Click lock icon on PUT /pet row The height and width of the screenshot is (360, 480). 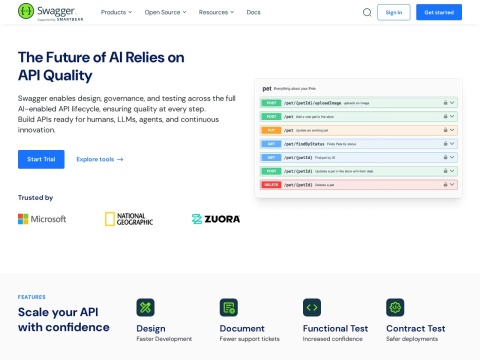(445, 130)
